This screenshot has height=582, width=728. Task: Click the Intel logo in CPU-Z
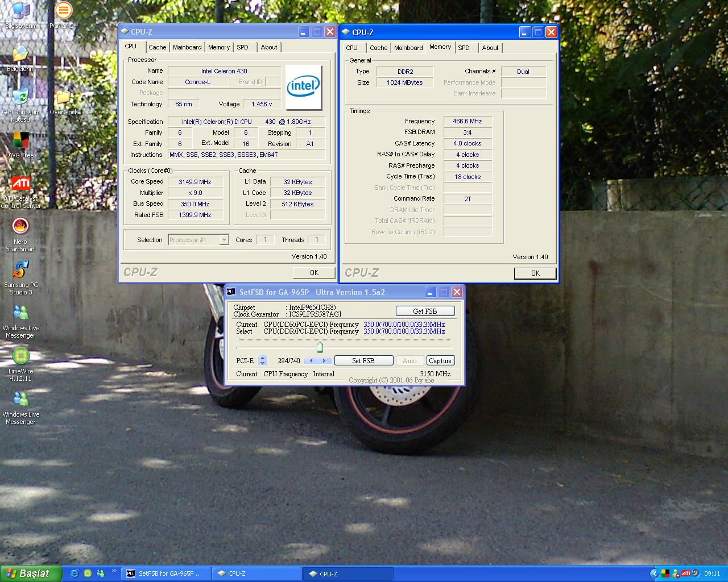[x=304, y=88]
